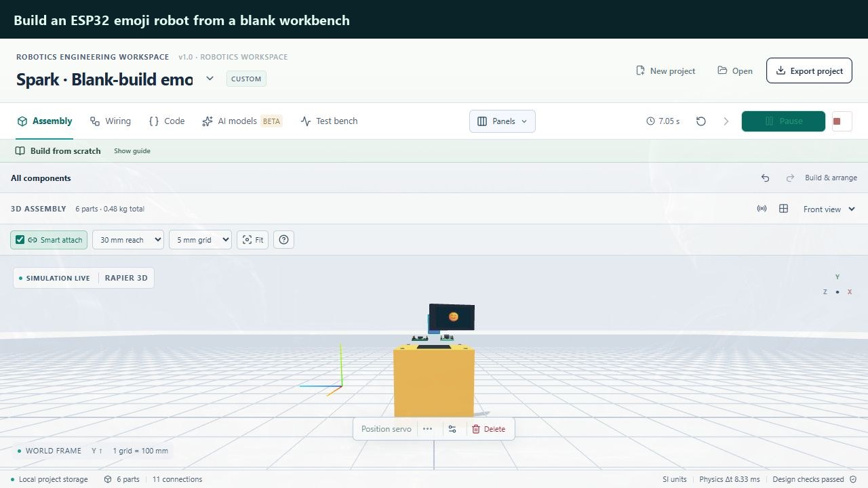Undo the last assembly action
This screenshot has height=488, width=868.
(x=765, y=178)
